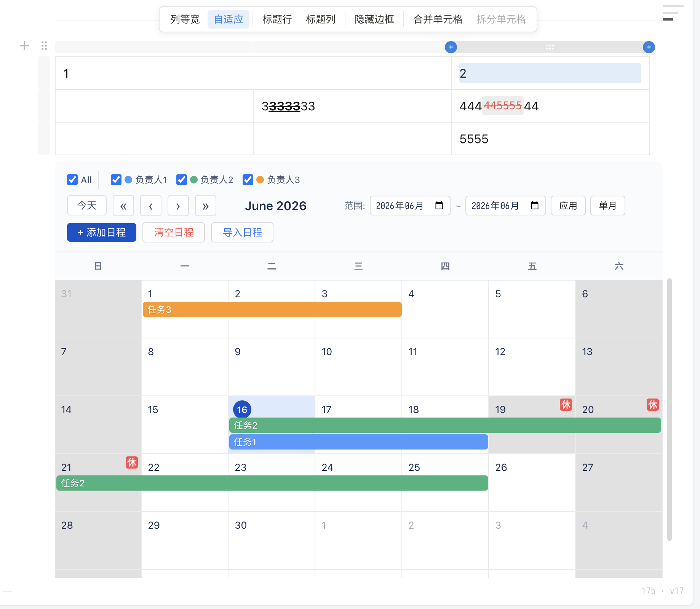Open the outline menu icon at top right

673,13
